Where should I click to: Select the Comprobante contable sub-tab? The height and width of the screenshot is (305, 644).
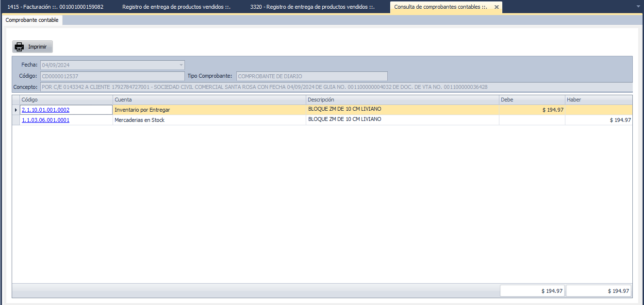coord(32,20)
